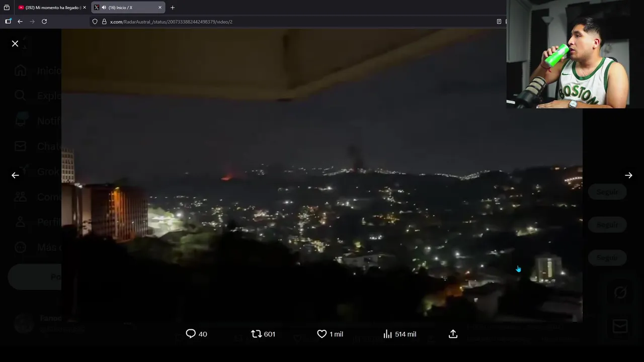Viewport: 644px width, 362px height.
Task: Close the "Inicio / X" tab
Action: click(x=160, y=8)
